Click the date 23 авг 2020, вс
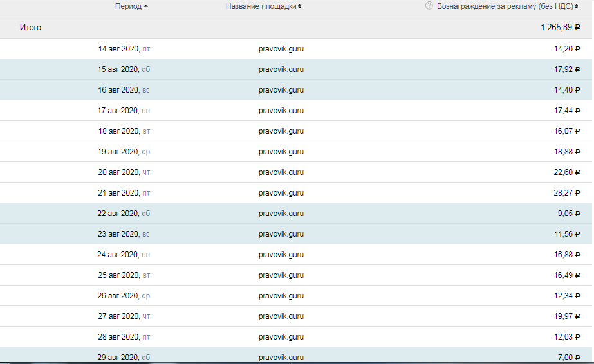Viewport: 594px width, 364px height. pos(124,234)
